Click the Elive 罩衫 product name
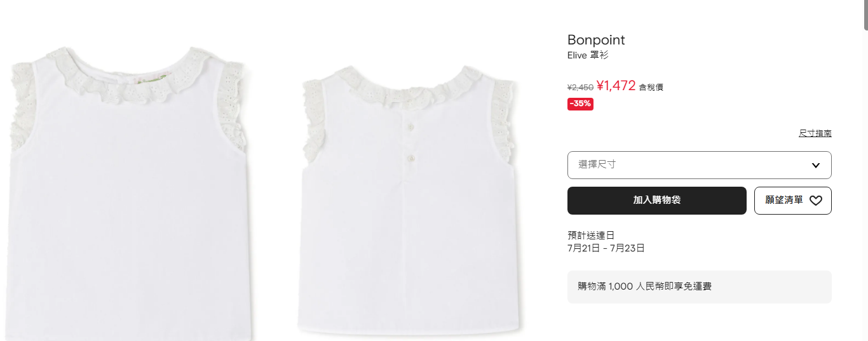 pyautogui.click(x=588, y=55)
